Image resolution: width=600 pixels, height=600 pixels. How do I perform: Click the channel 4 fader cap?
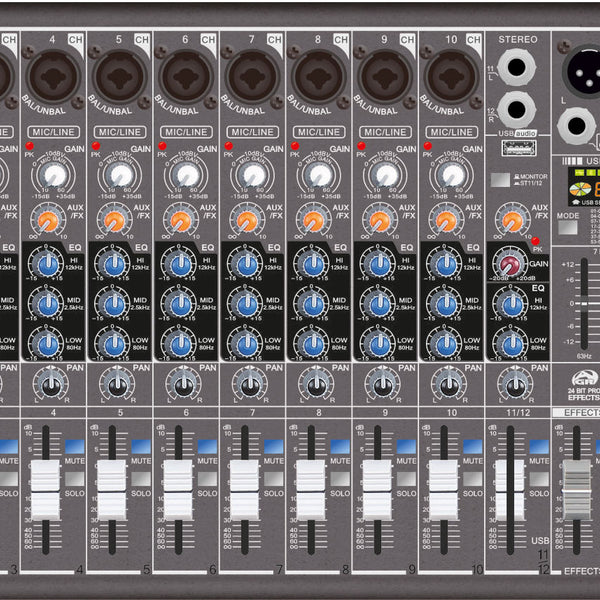click(45, 490)
